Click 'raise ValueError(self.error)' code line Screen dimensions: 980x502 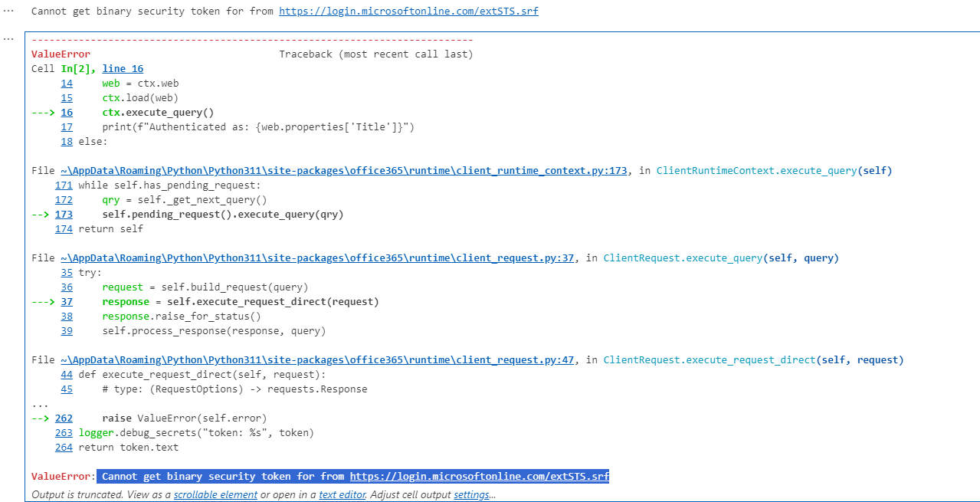(185, 418)
